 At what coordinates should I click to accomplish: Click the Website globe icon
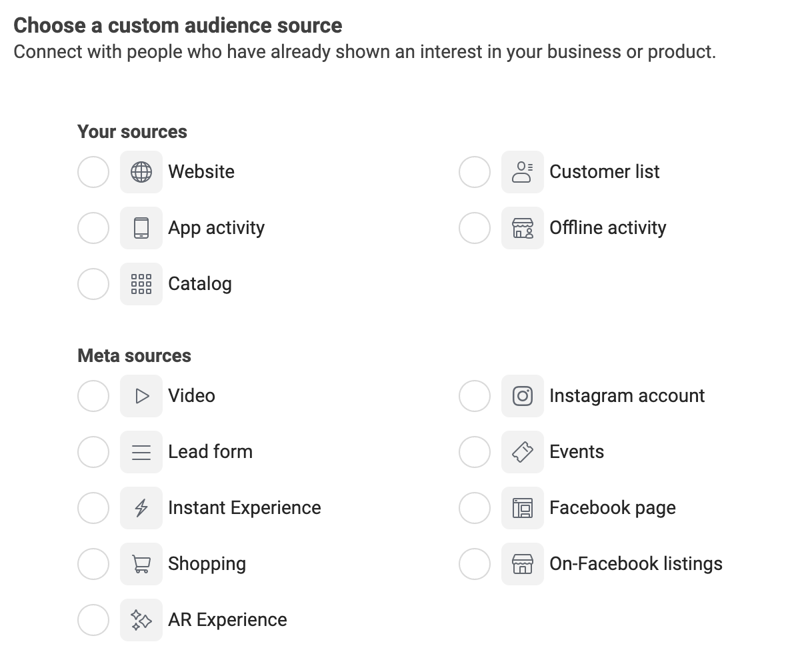coord(141,172)
